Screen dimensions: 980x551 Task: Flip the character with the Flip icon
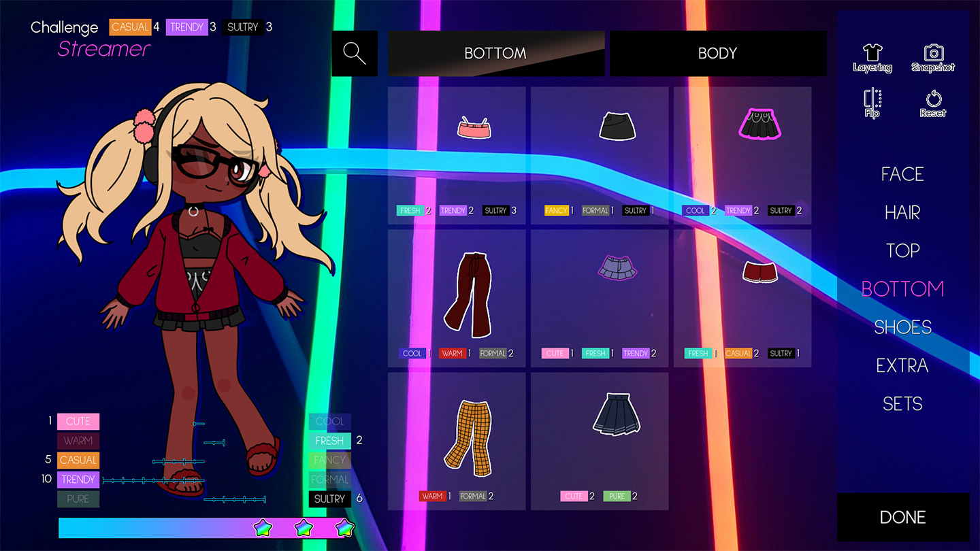click(872, 102)
